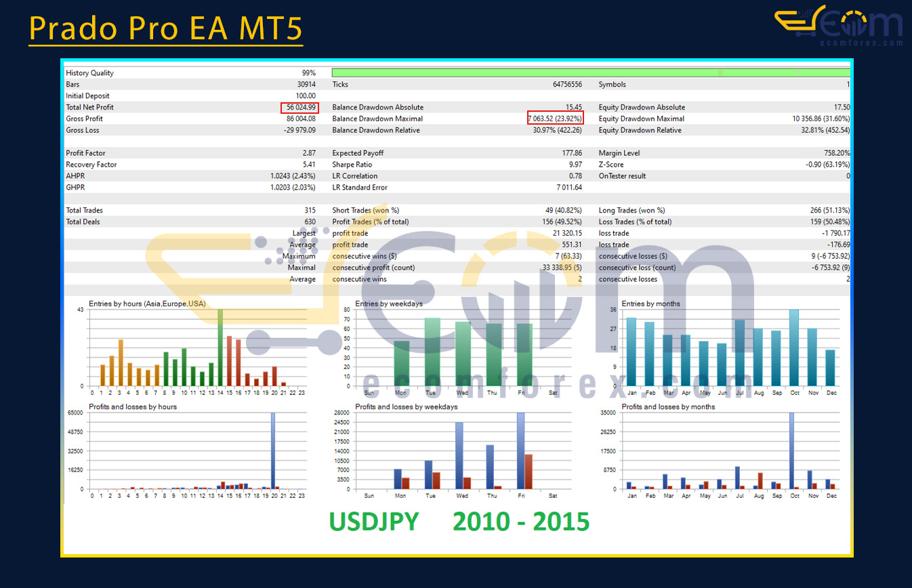Select Loss Trades value 159 (50.48%)

(x=830, y=222)
